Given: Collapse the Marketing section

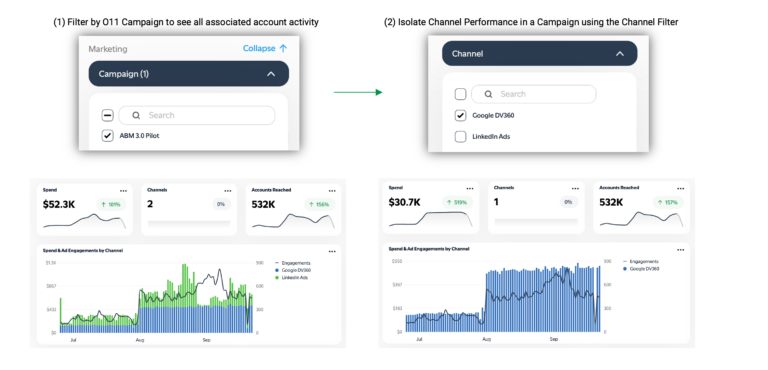Looking at the screenshot, I should 265,49.
